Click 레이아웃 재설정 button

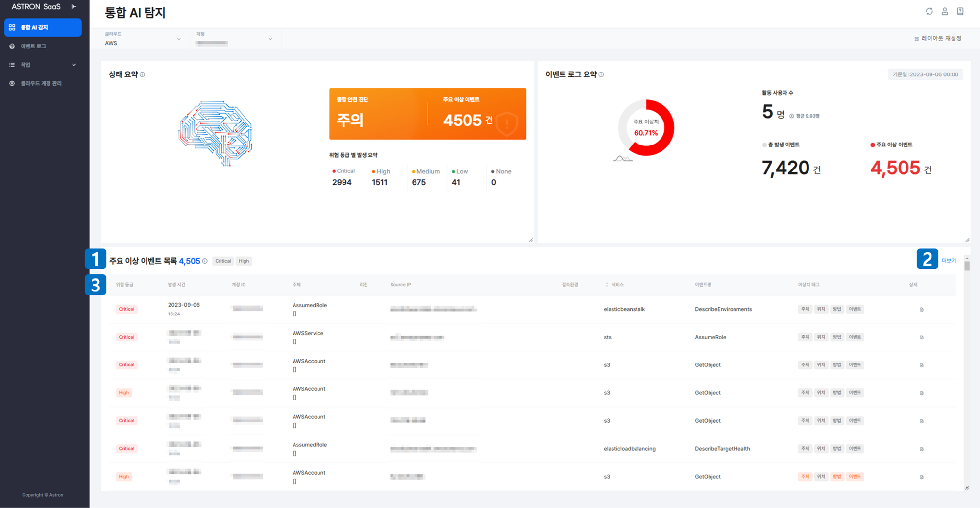coord(938,38)
